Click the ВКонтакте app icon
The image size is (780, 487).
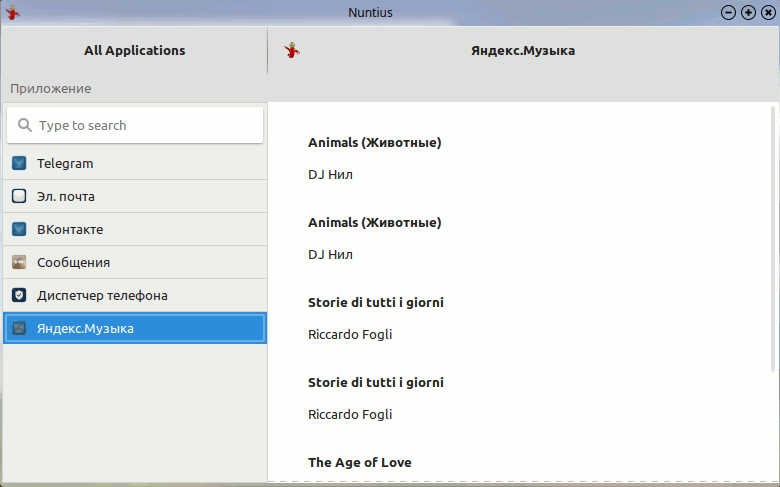tap(19, 229)
